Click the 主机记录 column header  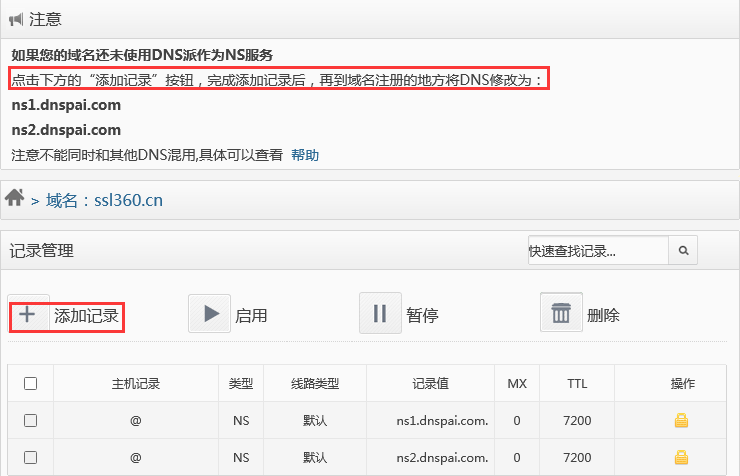tap(136, 384)
